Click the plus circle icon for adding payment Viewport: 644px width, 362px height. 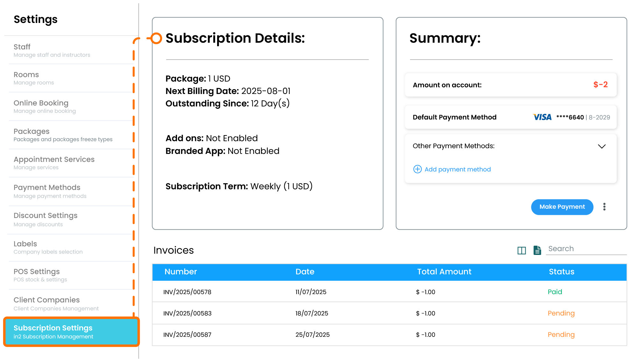point(417,169)
